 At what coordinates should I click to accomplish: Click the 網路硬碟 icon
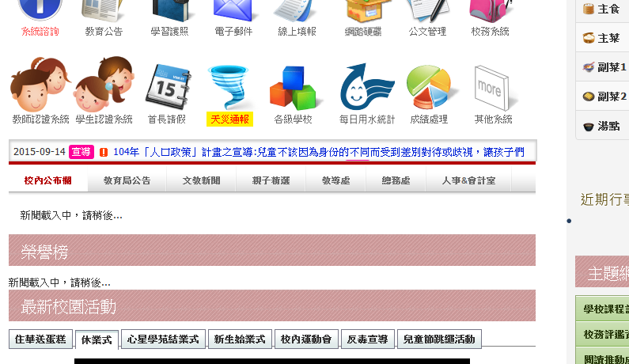tap(363, 11)
